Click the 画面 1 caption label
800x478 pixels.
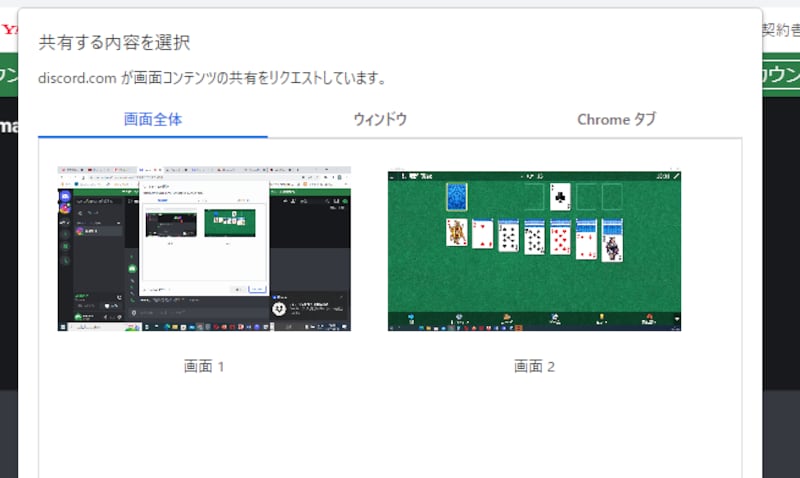coord(204,366)
